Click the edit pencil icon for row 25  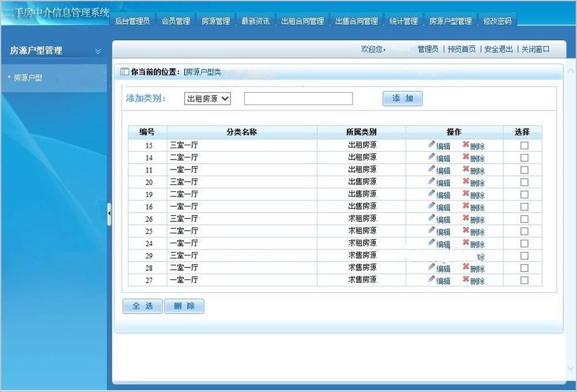click(432, 230)
